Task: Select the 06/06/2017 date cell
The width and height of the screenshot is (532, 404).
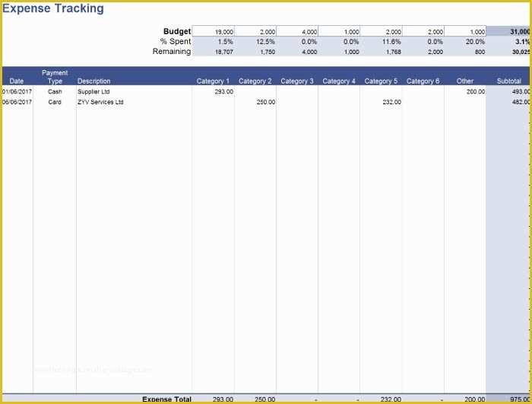Action: click(17, 102)
